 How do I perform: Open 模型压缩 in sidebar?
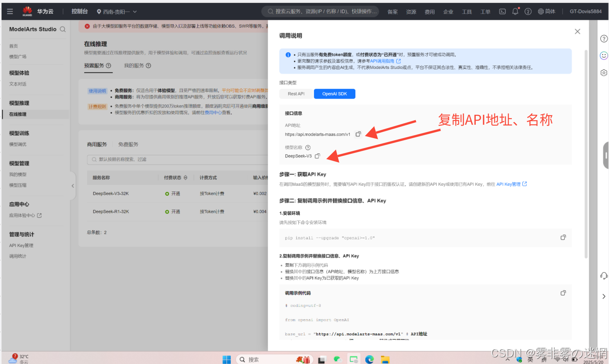tap(18, 185)
